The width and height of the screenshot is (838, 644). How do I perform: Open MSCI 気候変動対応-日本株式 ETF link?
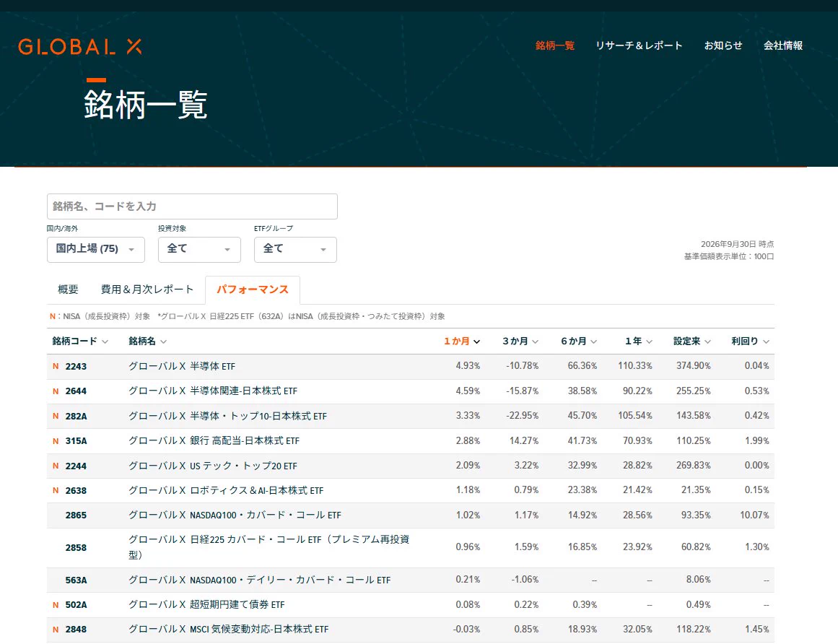pyautogui.click(x=228, y=630)
